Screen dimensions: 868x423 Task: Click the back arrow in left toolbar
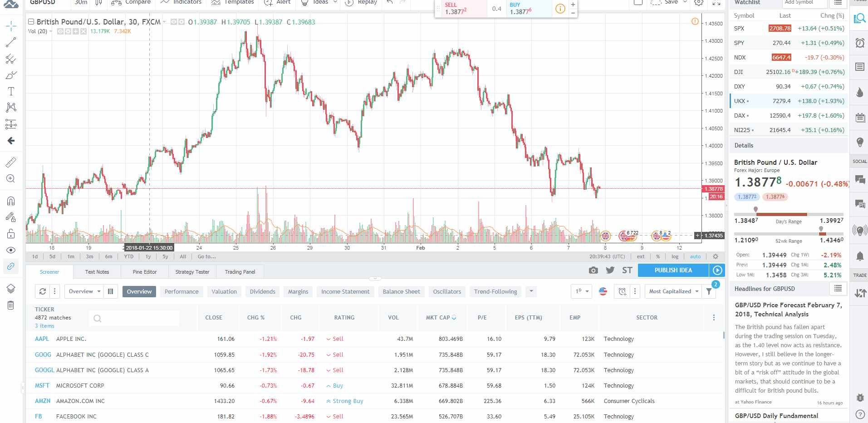click(11, 141)
